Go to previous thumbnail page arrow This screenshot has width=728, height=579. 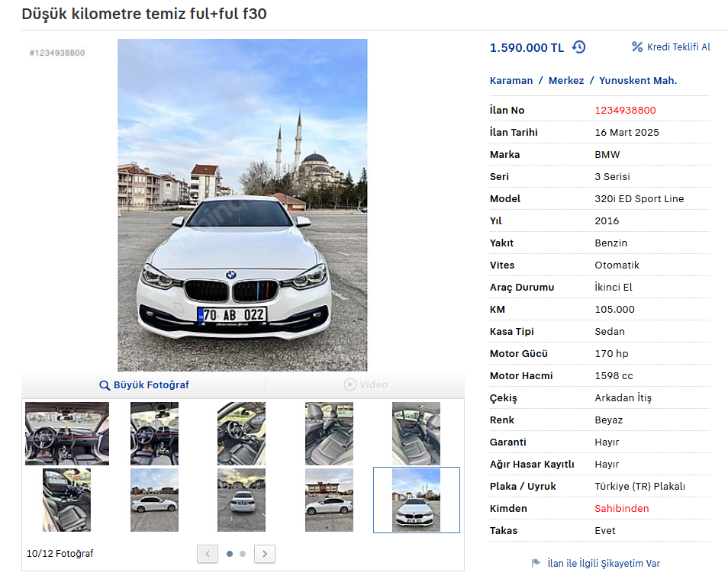(x=208, y=554)
